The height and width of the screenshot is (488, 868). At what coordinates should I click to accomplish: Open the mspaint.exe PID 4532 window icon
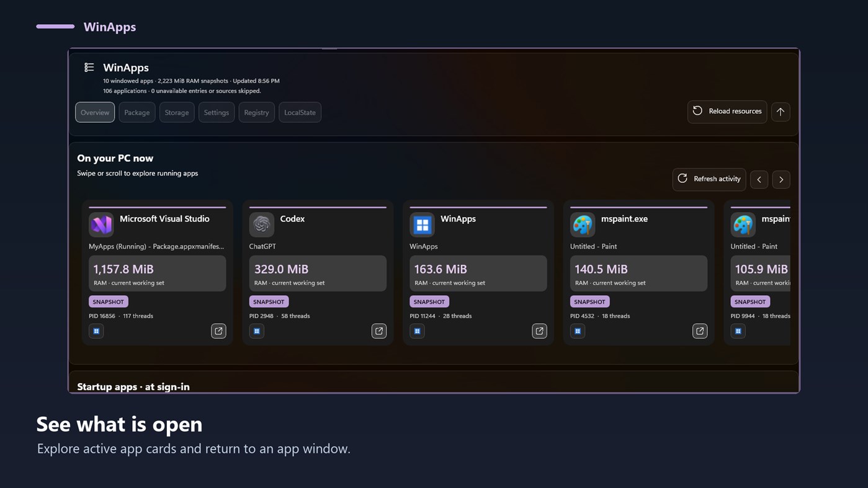[x=700, y=331]
